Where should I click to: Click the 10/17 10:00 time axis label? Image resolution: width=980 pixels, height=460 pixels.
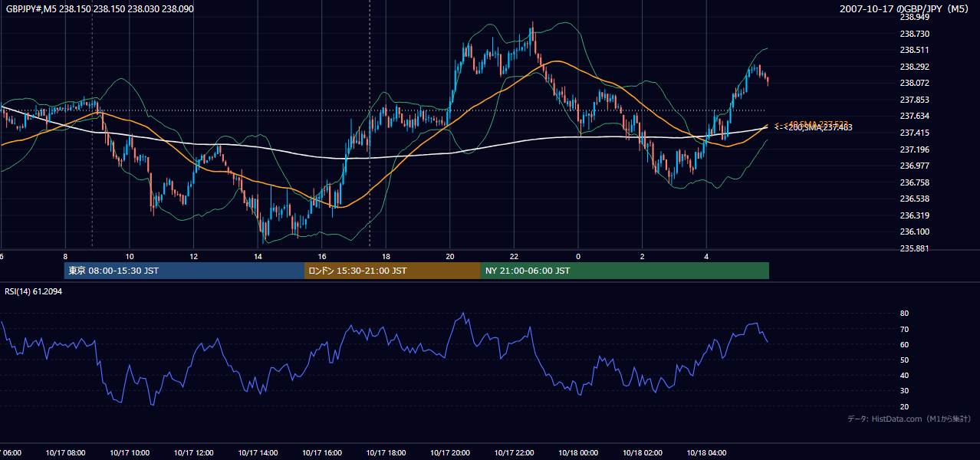pyautogui.click(x=129, y=453)
